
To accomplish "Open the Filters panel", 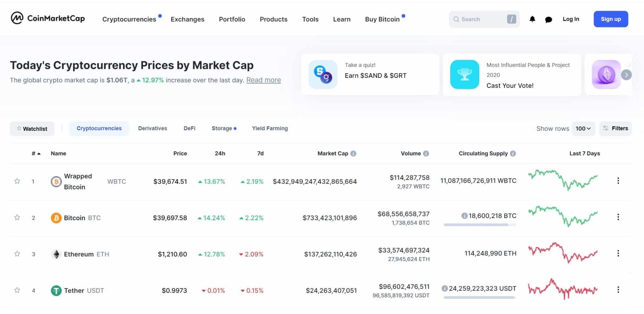I will click(x=615, y=128).
